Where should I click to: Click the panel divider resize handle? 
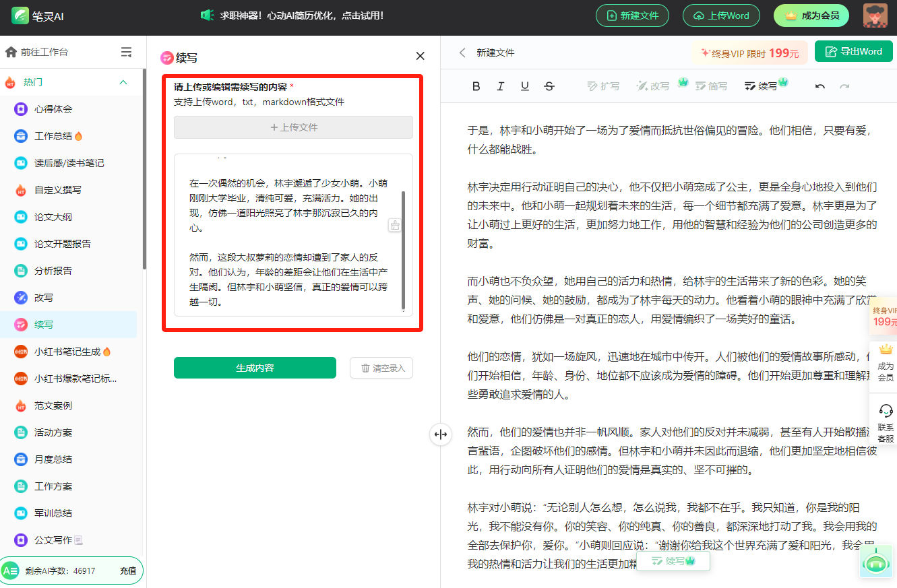tap(441, 434)
